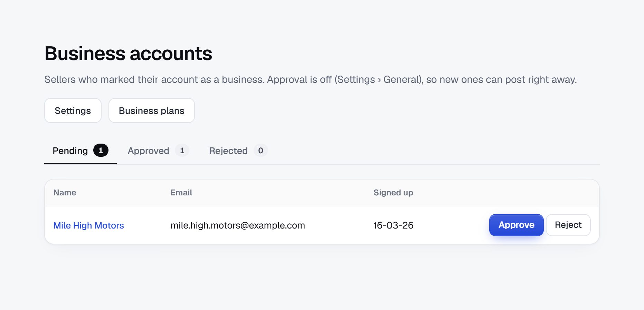Image resolution: width=644 pixels, height=310 pixels.
Task: Click the Business accounts heading
Action: coord(128,54)
